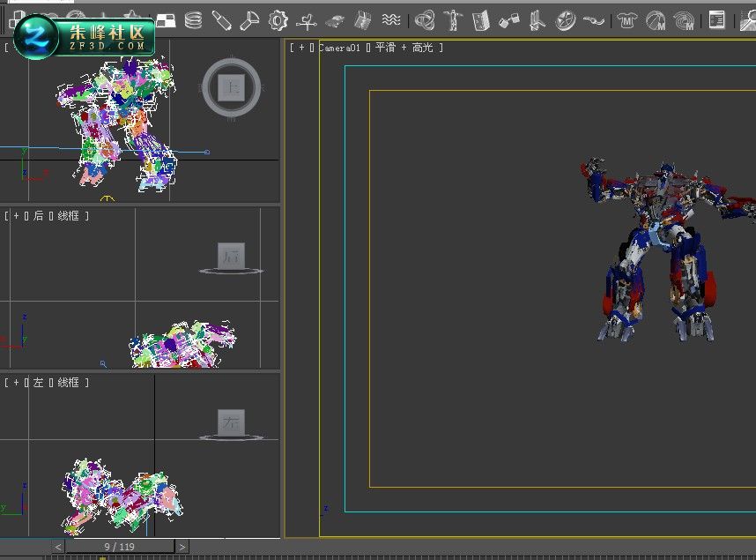Step the time slider forward one frame
Image resolution: width=756 pixels, height=560 pixels.
[182, 547]
